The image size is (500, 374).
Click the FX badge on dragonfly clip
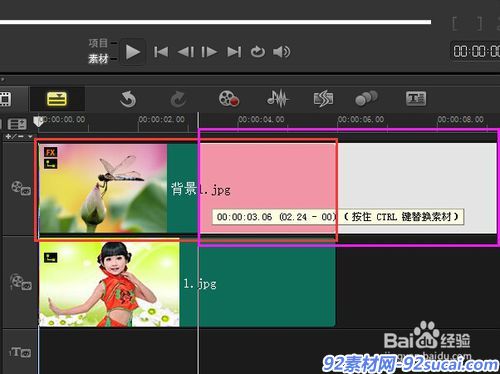[51, 152]
